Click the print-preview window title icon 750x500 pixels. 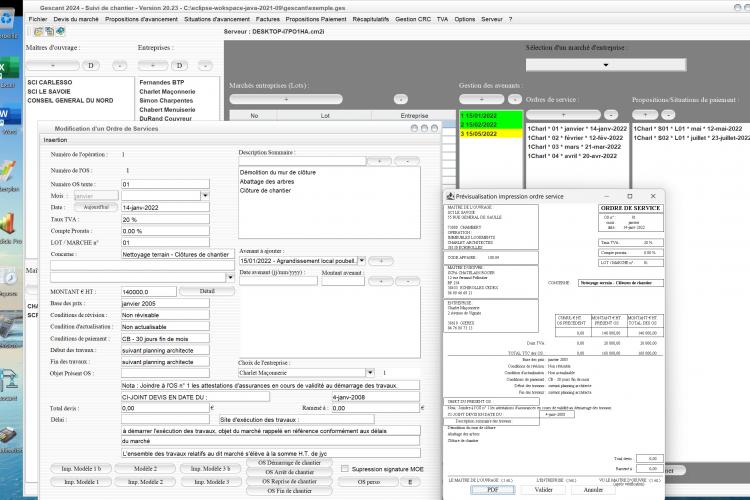pos(450,196)
